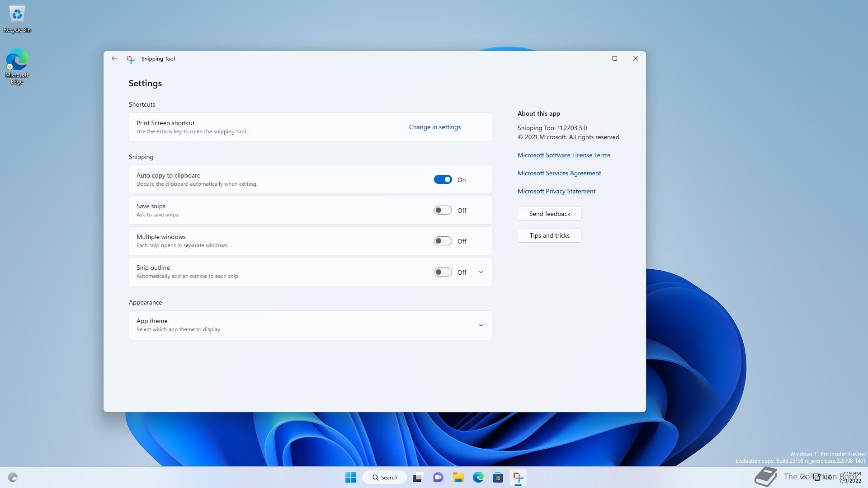Click the 'Settings' page heading

[145, 83]
